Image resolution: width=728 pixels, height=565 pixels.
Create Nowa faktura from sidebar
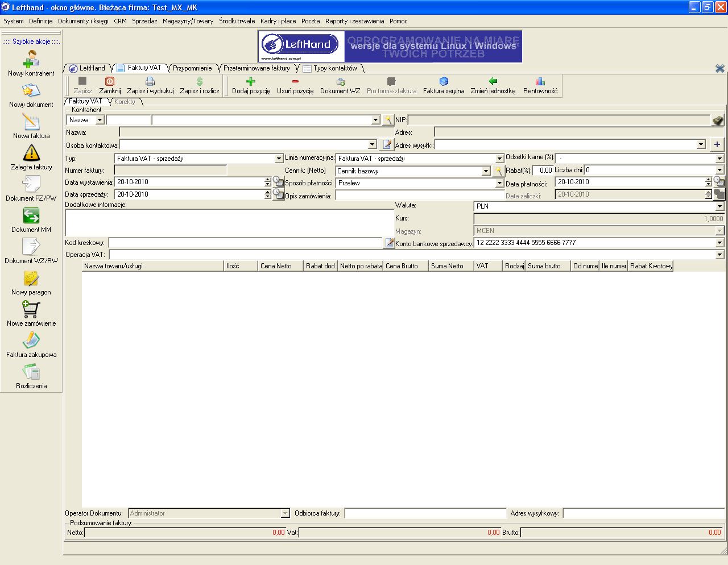coord(31,122)
